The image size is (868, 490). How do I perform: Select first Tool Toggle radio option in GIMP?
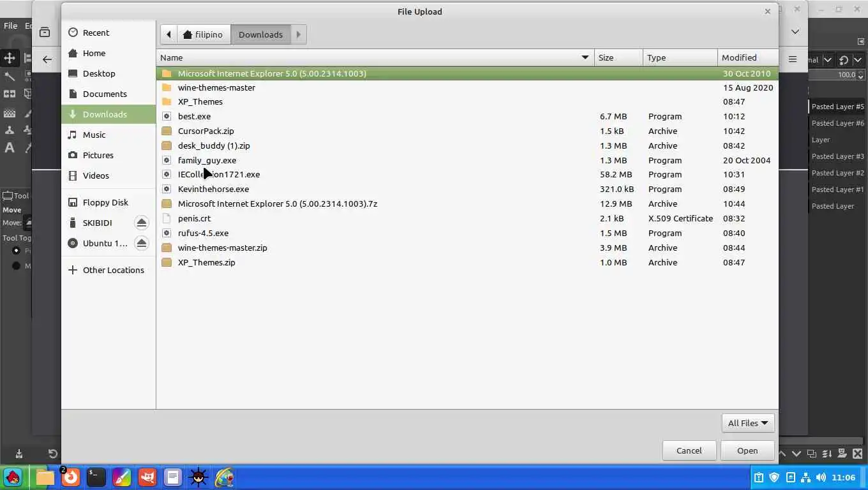16,250
